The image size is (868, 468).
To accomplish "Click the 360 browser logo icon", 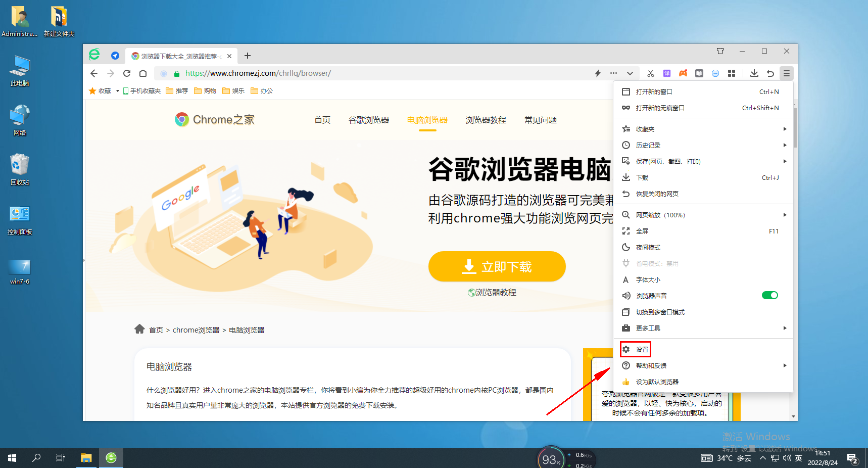I will (94, 55).
